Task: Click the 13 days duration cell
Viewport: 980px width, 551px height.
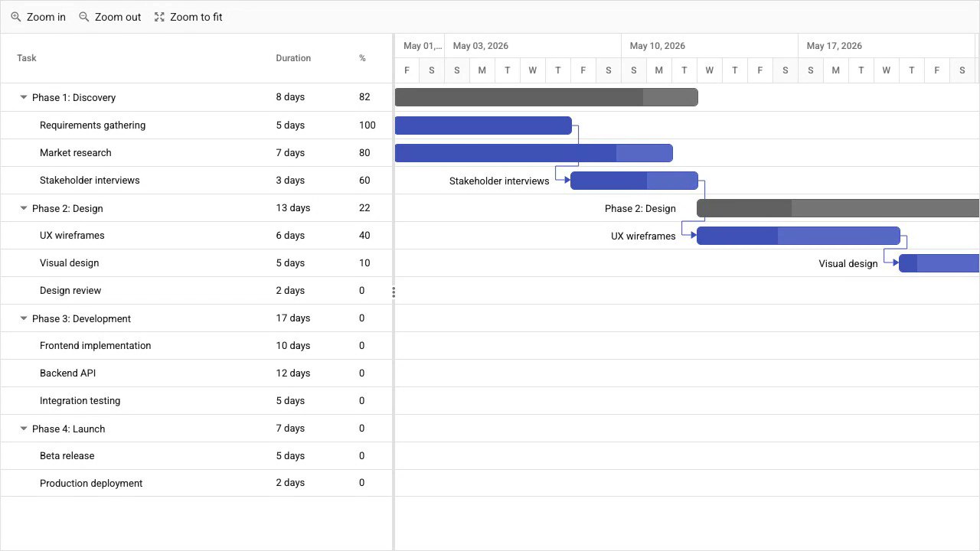Action: click(309, 208)
